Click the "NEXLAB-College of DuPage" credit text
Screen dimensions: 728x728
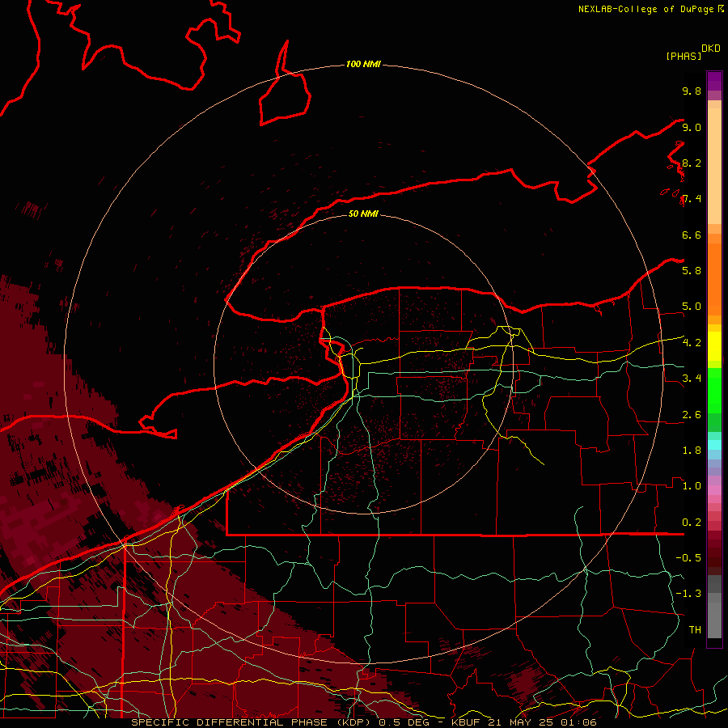pyautogui.click(x=646, y=9)
